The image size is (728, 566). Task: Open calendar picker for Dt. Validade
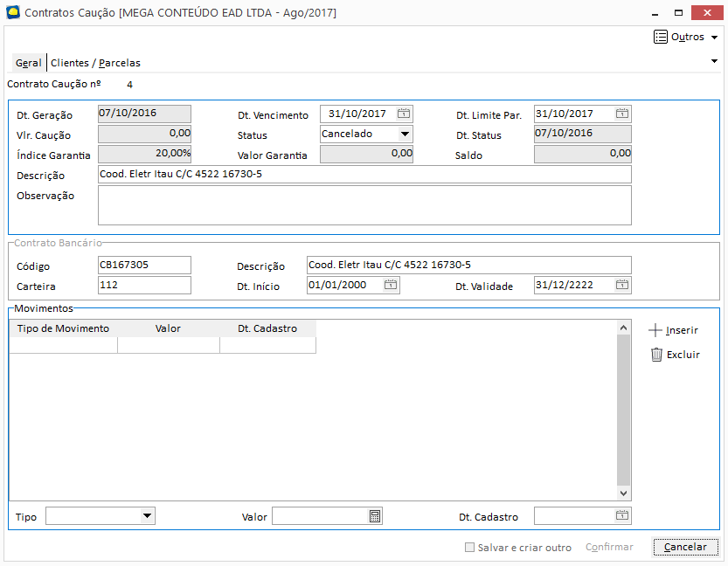coord(622,285)
